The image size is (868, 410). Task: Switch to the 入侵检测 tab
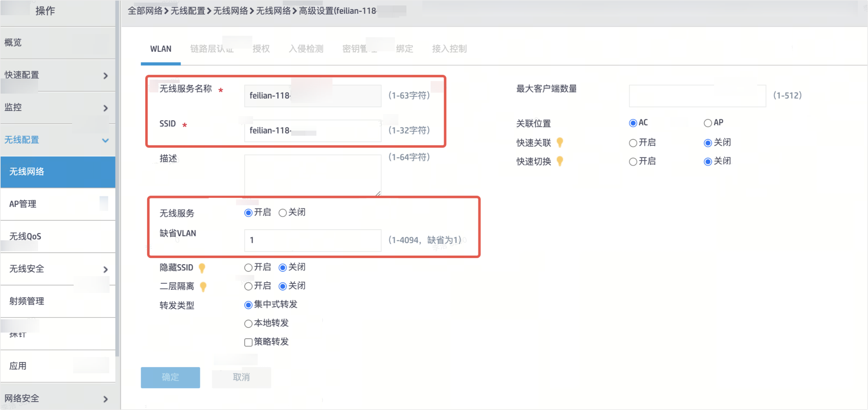[x=306, y=49]
